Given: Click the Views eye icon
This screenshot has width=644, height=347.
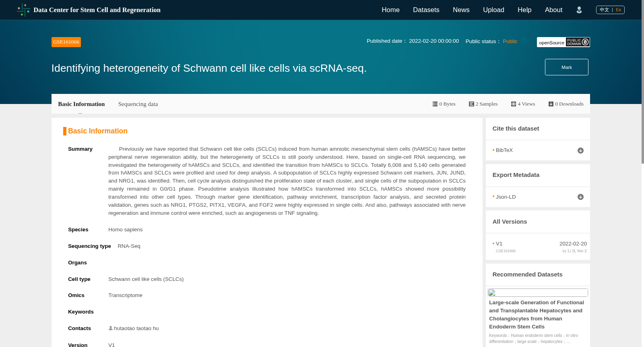Looking at the screenshot, I should [x=514, y=104].
